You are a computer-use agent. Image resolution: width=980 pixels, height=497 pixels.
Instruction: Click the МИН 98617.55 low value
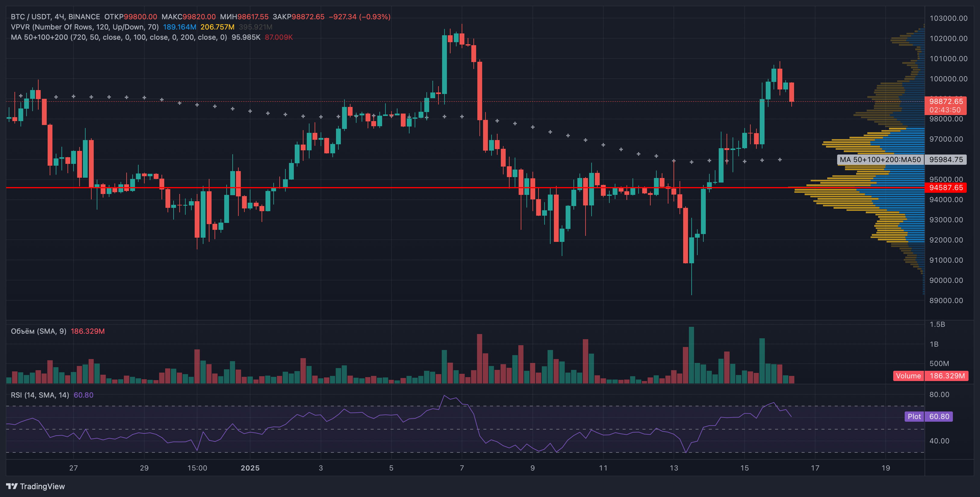click(x=244, y=17)
